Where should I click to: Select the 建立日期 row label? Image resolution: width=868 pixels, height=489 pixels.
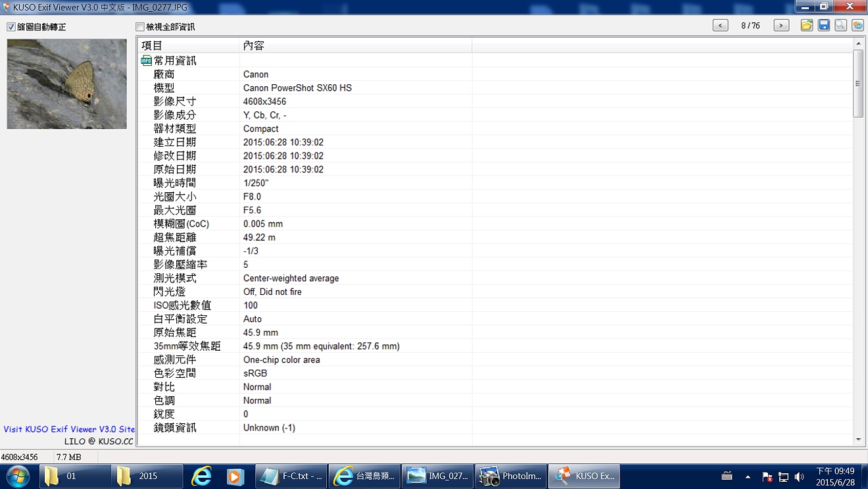click(175, 142)
